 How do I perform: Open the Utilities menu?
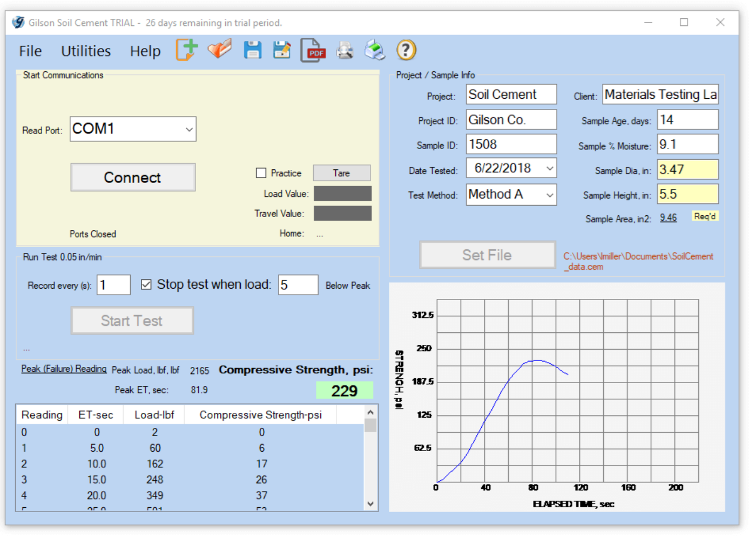coord(86,51)
